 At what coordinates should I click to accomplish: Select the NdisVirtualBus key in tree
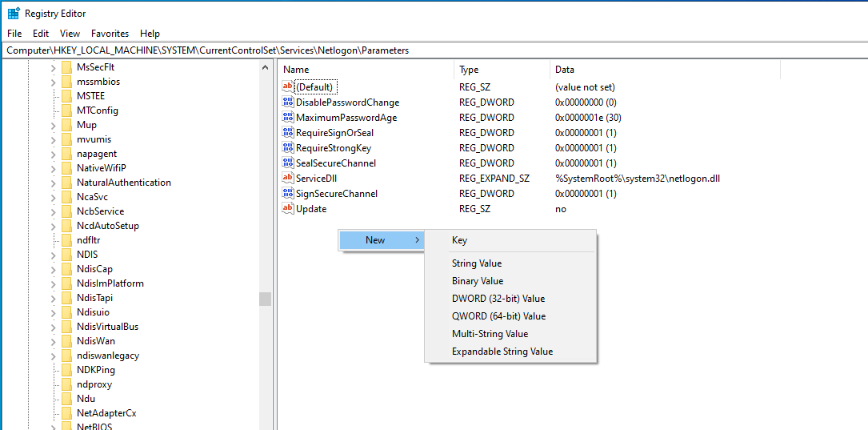[x=108, y=327]
